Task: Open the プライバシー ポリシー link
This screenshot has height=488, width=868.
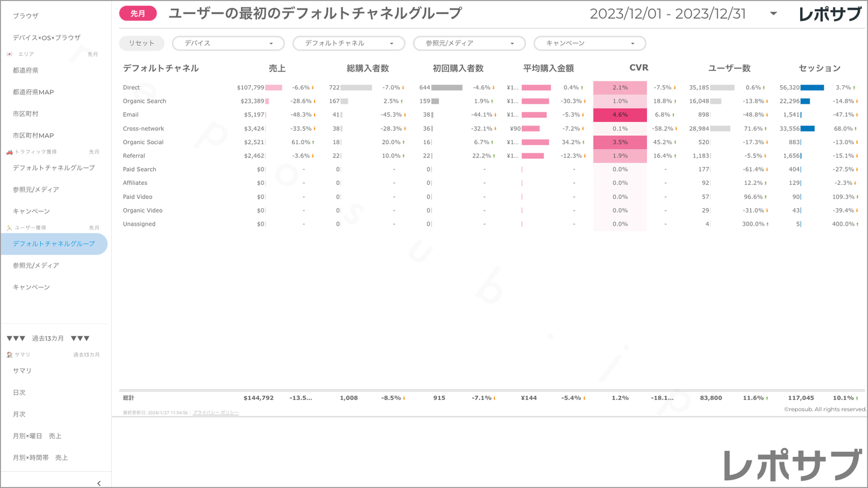Action: 216,413
